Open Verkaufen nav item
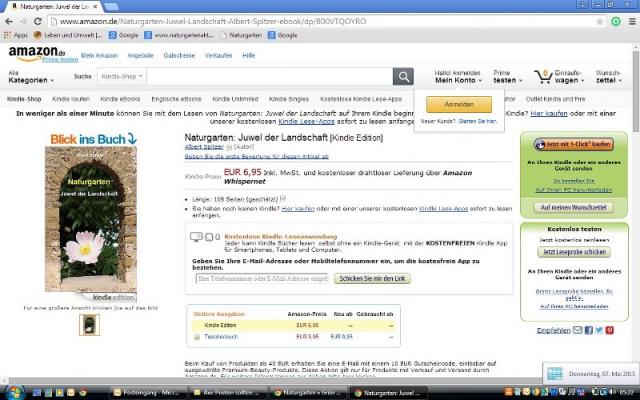Image resolution: width=640 pixels, height=400 pixels. click(x=218, y=56)
